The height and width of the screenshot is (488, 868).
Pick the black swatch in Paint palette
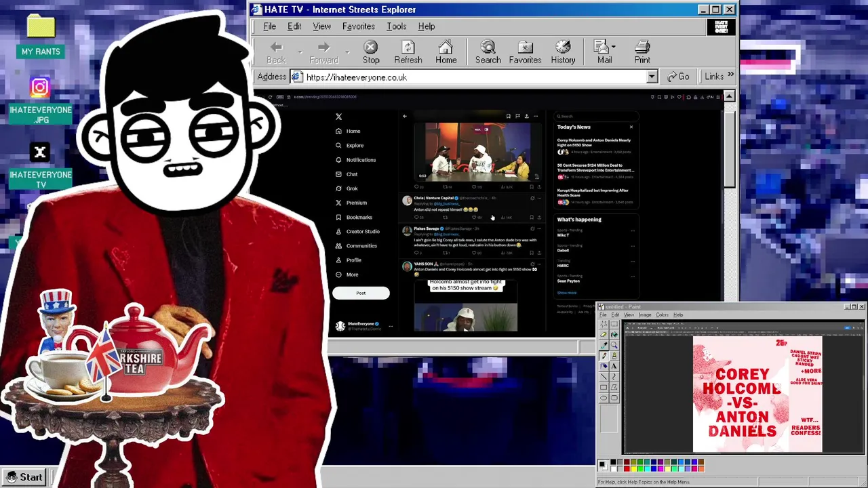(x=613, y=462)
